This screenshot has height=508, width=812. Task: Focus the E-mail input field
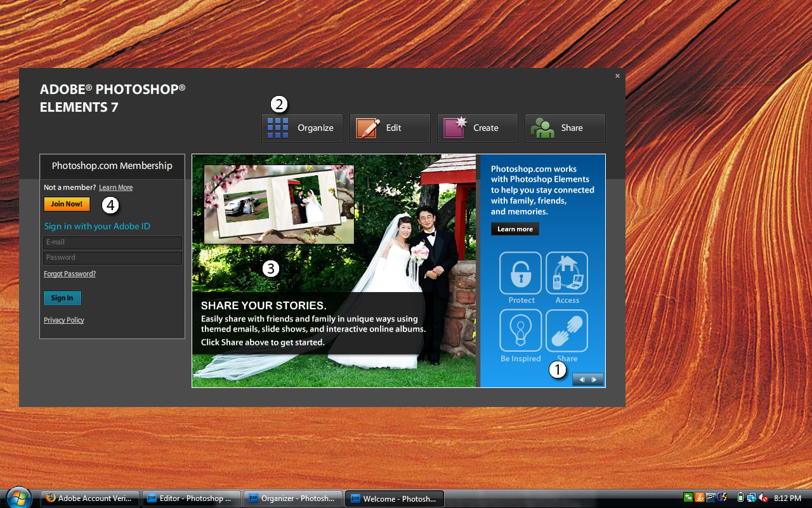pos(112,243)
